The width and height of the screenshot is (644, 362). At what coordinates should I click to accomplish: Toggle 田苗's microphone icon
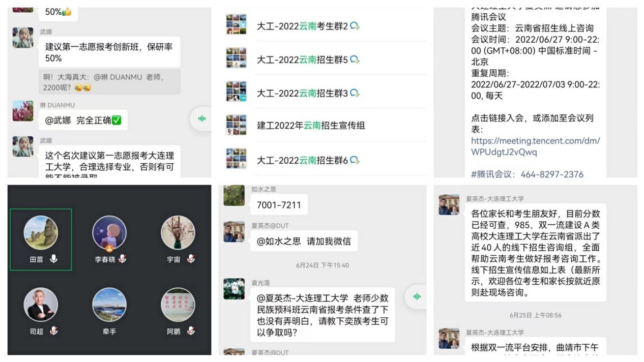53,259
